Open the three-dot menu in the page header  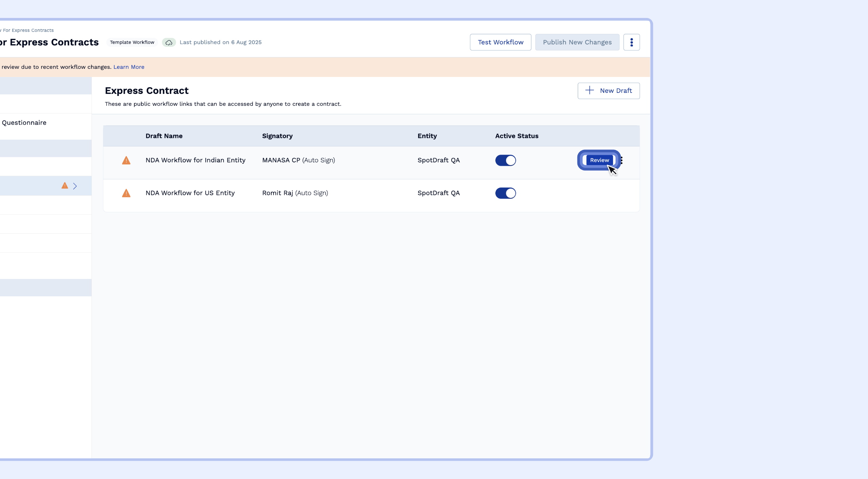[x=631, y=42]
